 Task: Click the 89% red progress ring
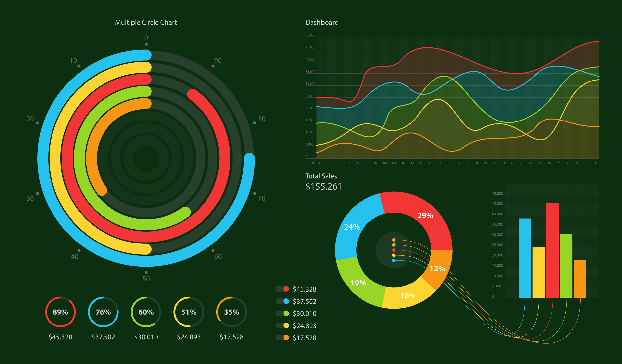click(x=60, y=312)
